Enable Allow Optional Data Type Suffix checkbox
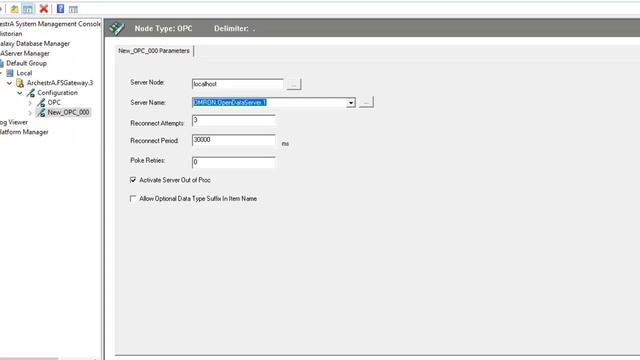Screen dimensions: 640x360 coord(133,198)
